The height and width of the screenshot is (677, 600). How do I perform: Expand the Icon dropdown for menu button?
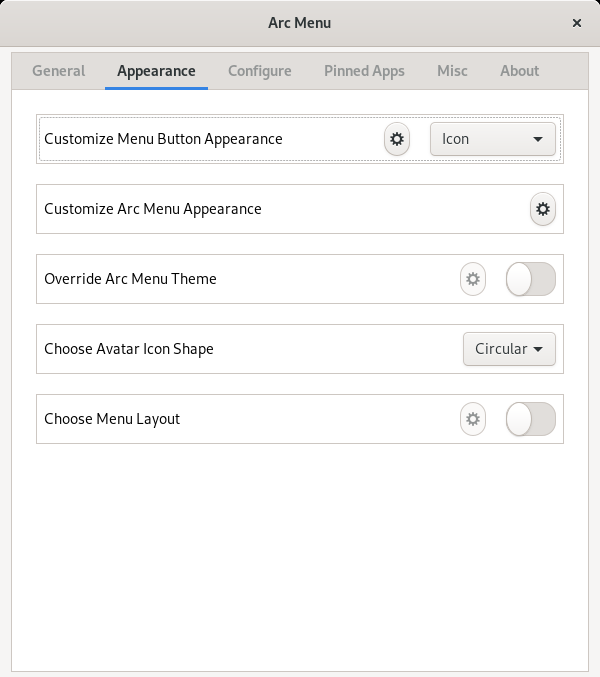click(493, 139)
